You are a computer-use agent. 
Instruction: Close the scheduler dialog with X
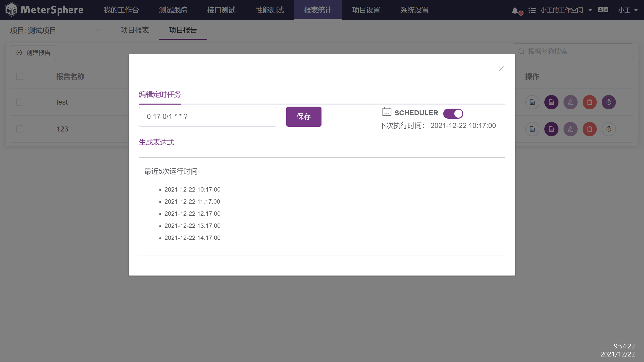(x=501, y=69)
